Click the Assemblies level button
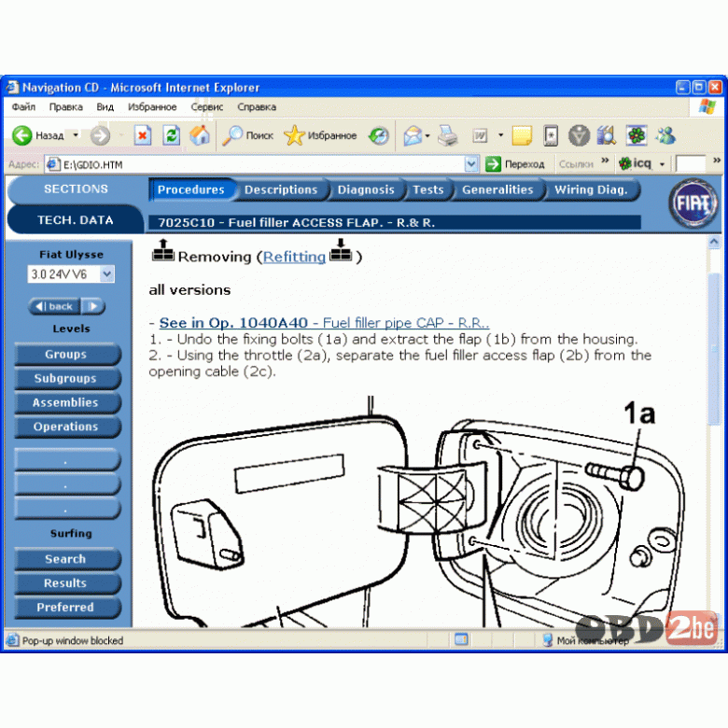The width and height of the screenshot is (728, 728). [x=67, y=402]
